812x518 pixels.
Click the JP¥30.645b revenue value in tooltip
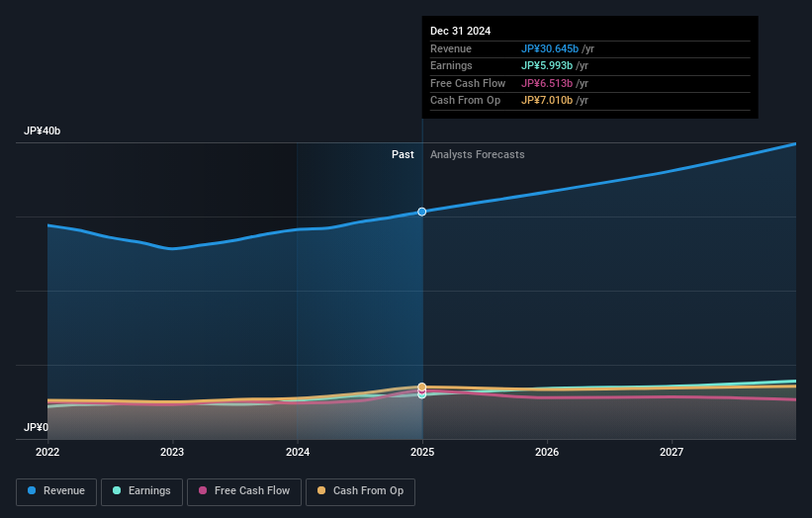(550, 48)
